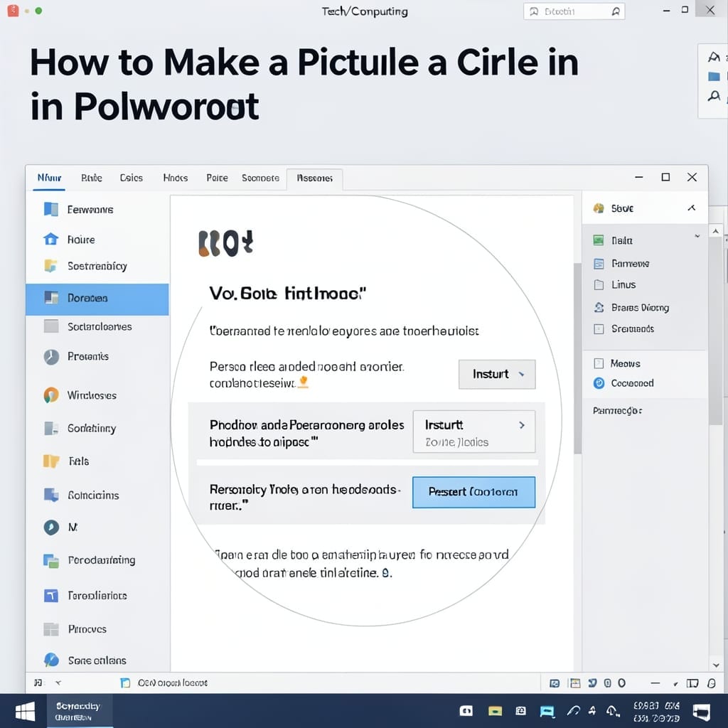Open the Fiels folder icon

tap(51, 461)
